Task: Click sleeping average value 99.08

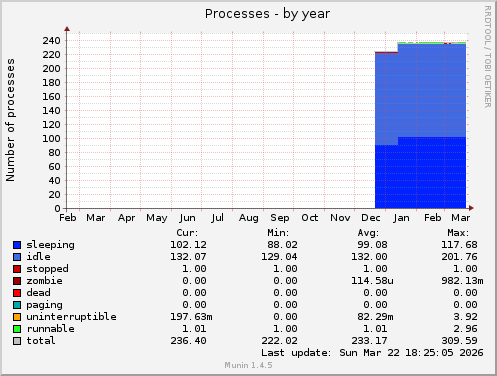Action: 372,245
